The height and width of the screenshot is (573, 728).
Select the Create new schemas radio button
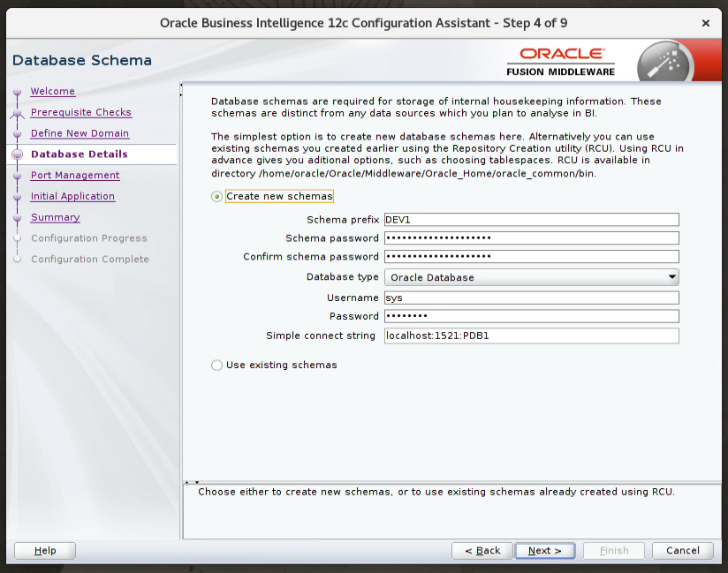216,197
